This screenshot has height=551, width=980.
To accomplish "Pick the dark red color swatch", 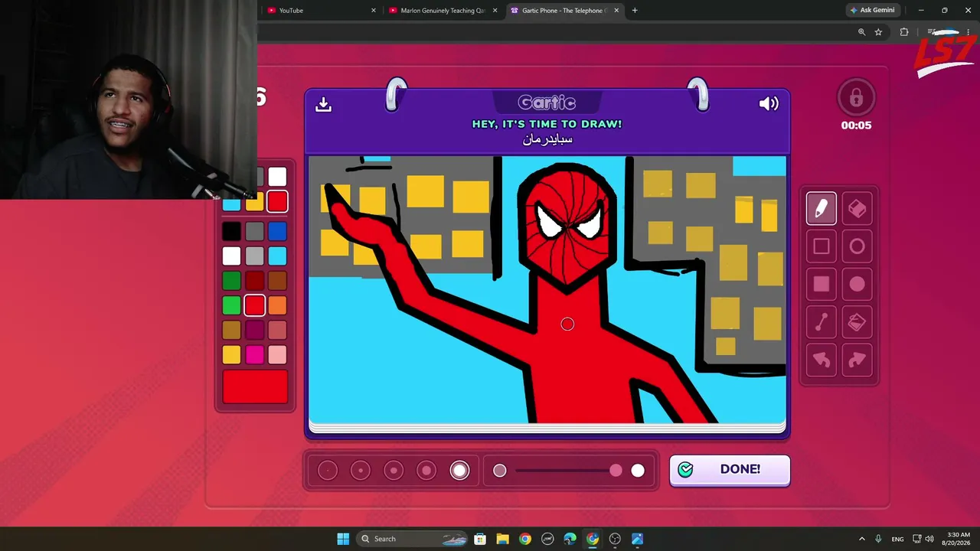I will [x=254, y=281].
